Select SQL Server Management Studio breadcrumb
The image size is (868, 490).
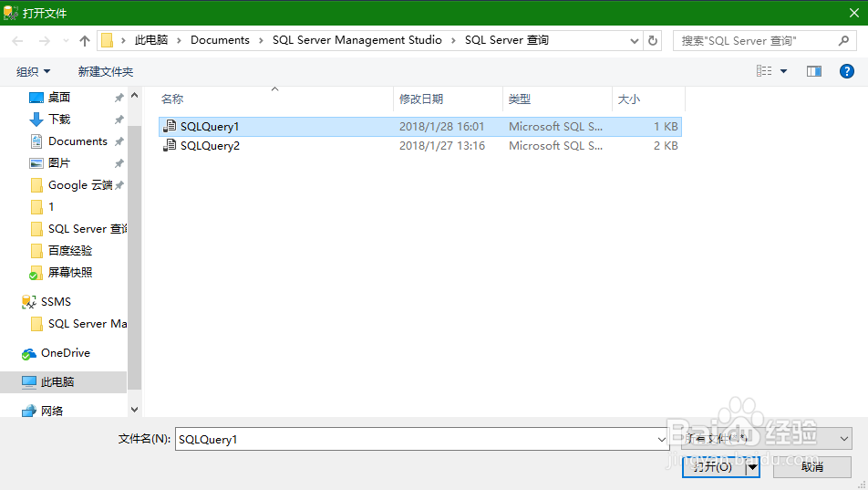click(x=357, y=40)
